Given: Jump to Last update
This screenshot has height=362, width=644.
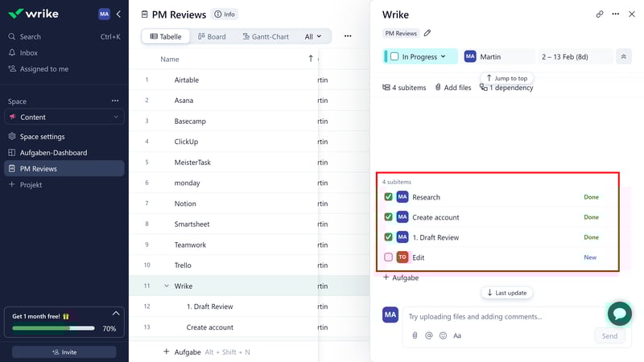Looking at the screenshot, I should pos(507,293).
